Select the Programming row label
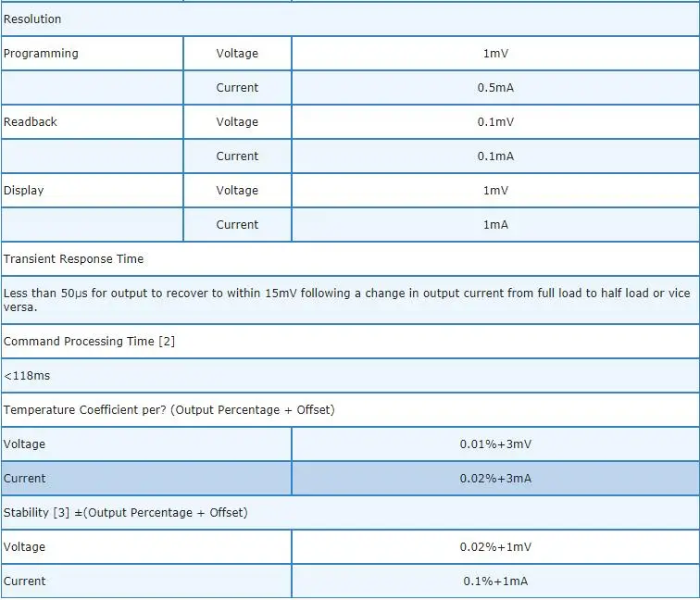The height and width of the screenshot is (600, 700). (41, 54)
